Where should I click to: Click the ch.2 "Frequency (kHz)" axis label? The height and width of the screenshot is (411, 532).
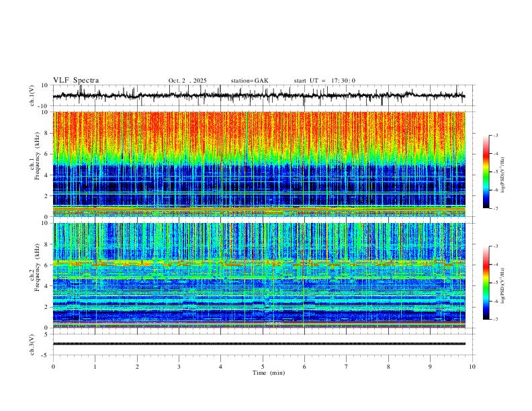pyautogui.click(x=37, y=267)
